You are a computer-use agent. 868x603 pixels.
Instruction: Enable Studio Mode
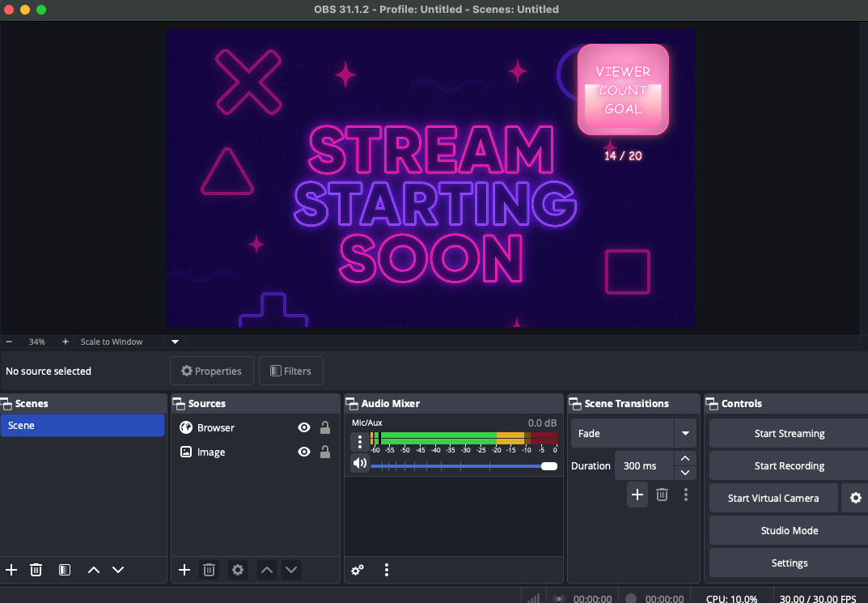[790, 530]
